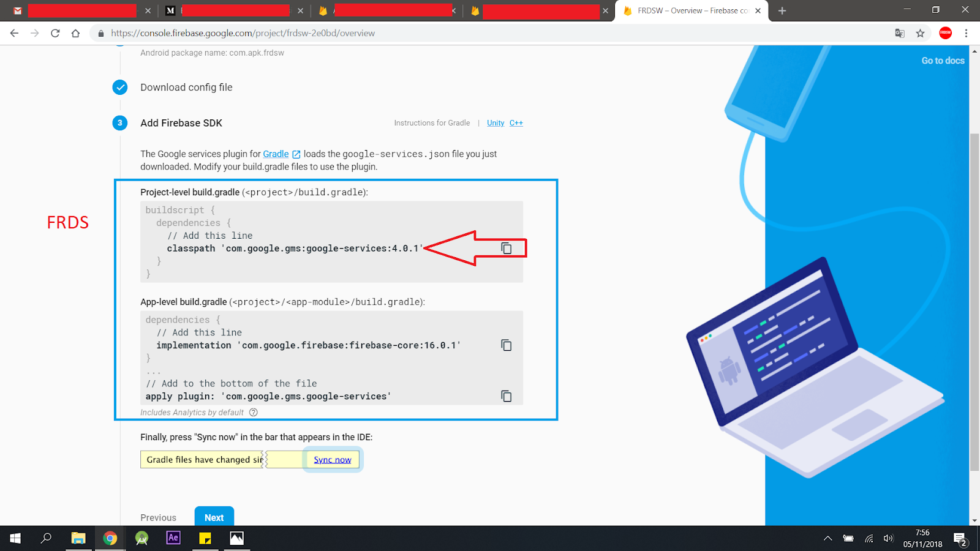Screen dimensions: 980x551
Task: Open a new browser tab
Action: pos(782,10)
